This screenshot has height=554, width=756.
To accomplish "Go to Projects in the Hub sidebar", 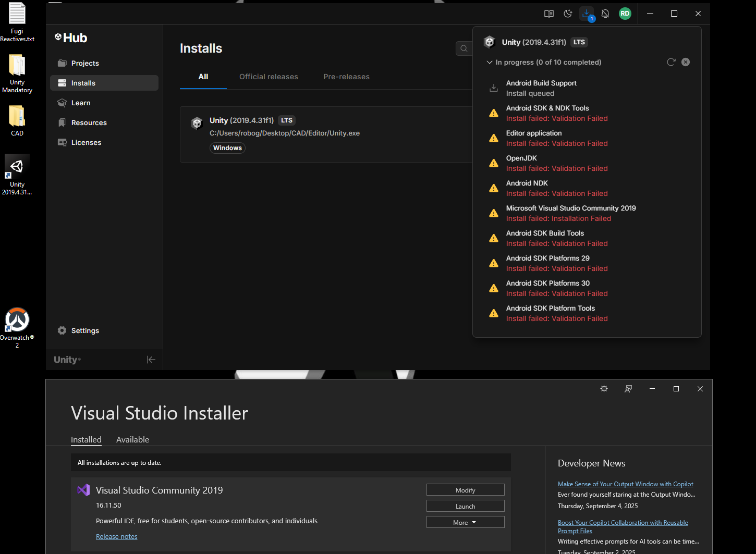I will 85,63.
